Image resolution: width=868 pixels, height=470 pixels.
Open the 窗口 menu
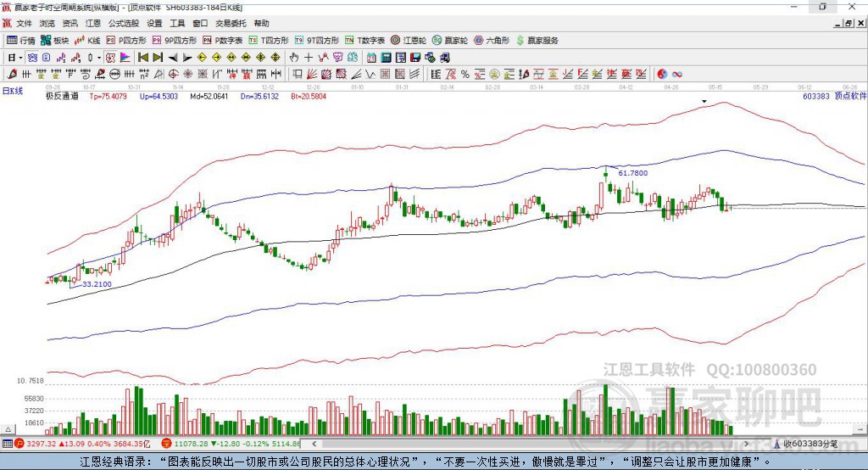200,23
